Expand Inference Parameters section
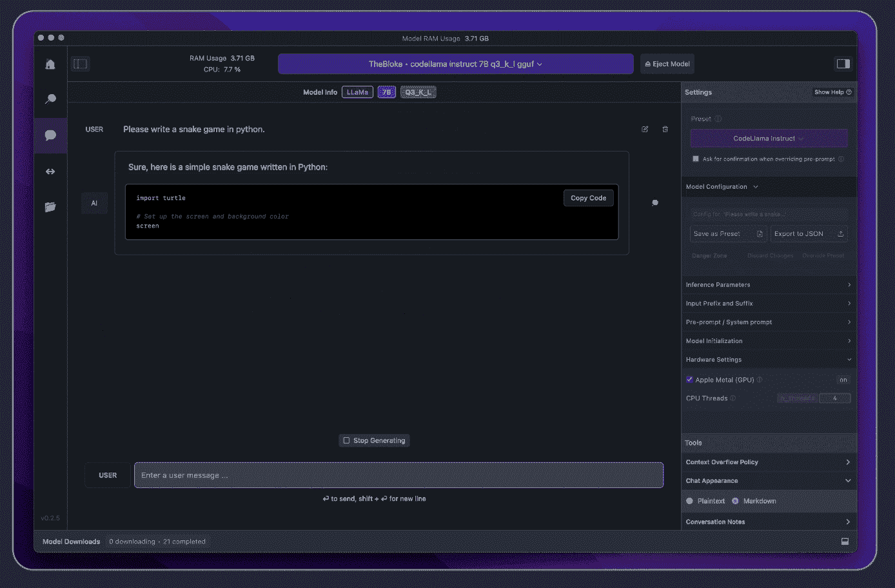This screenshot has width=895, height=588. 768,284
